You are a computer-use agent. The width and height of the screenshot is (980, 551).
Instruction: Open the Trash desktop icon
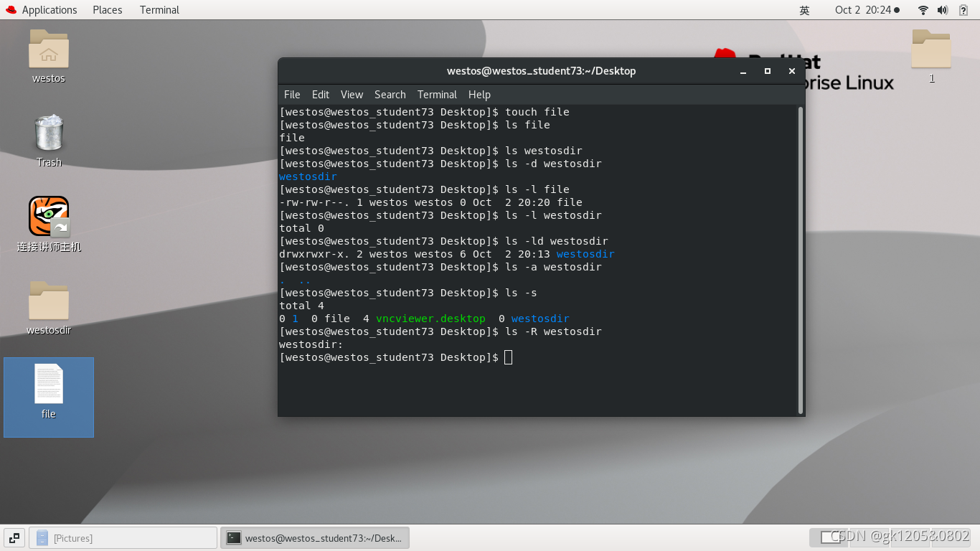[49, 133]
